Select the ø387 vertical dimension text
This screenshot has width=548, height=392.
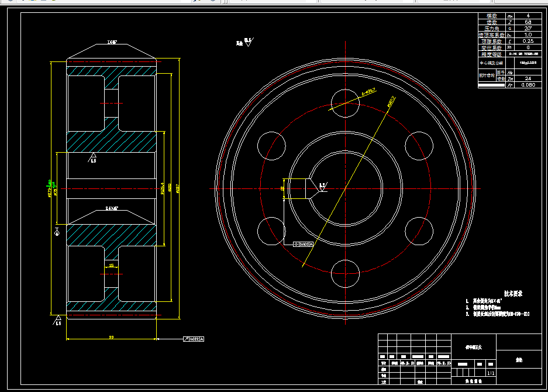click(178, 189)
